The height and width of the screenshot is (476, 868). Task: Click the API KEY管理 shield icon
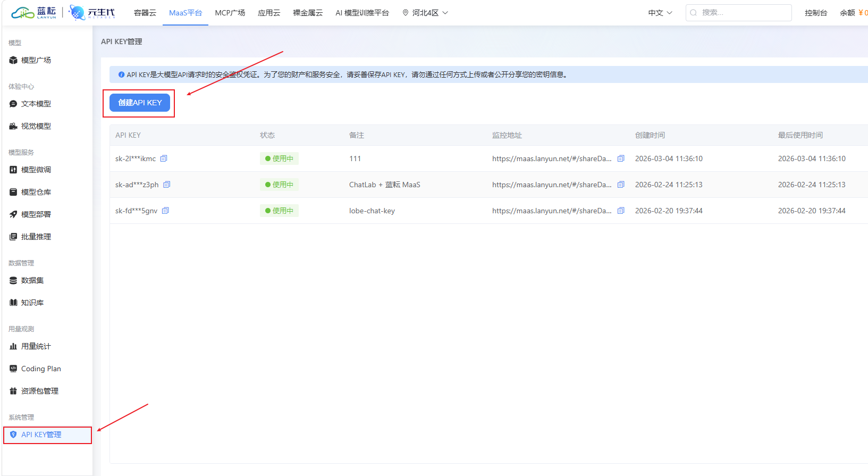click(x=13, y=435)
